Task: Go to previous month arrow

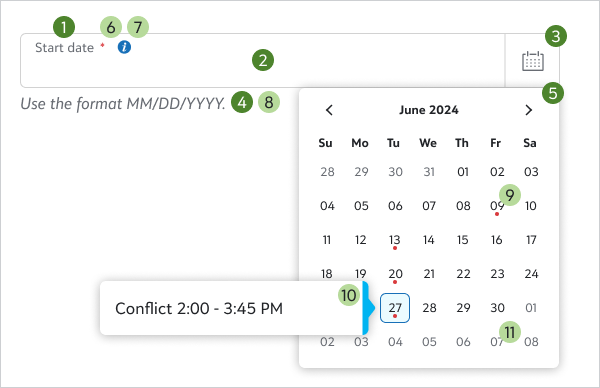Action: click(x=329, y=110)
